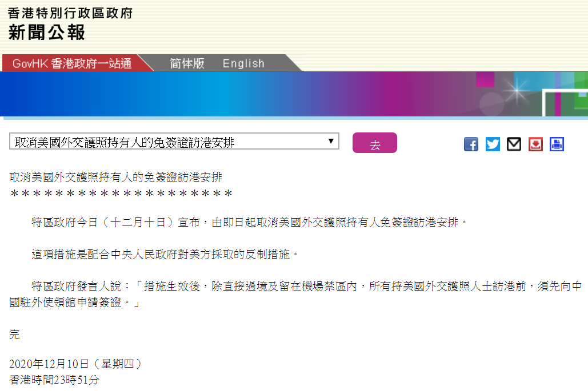Viewport: 588px width, 391px height.
Task: Click the asterisk divider line below the title
Action: 120,194
